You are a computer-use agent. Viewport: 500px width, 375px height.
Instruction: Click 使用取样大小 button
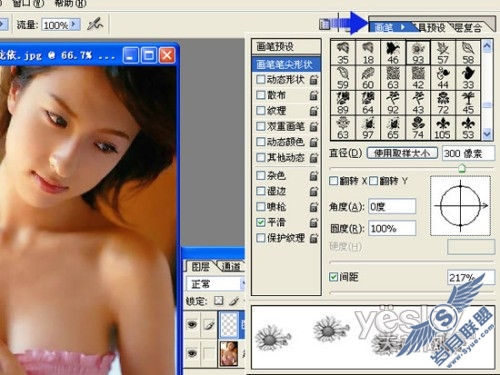tap(402, 153)
